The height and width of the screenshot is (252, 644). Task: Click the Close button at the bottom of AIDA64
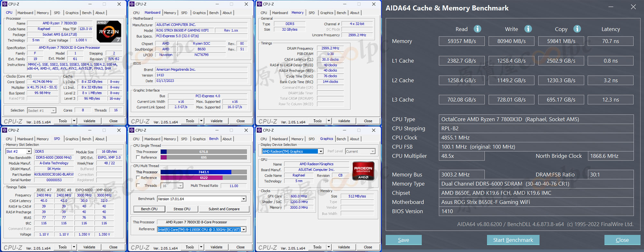622,240
